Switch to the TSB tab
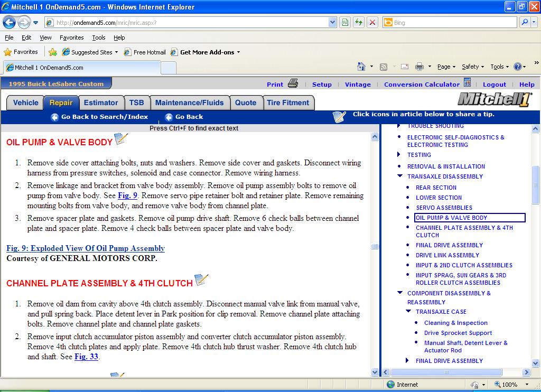Screen dimensions: 541x392 (x=137, y=102)
